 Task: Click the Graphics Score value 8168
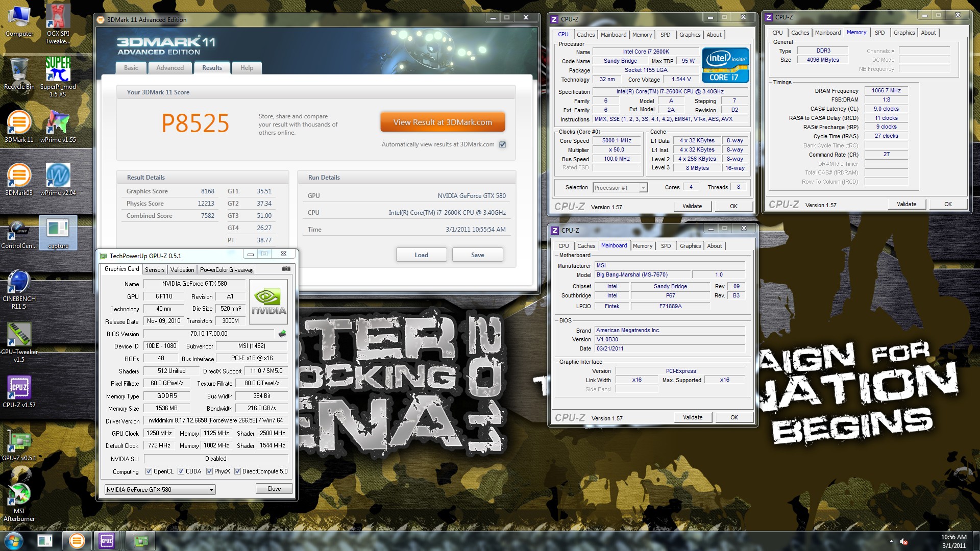(x=208, y=191)
